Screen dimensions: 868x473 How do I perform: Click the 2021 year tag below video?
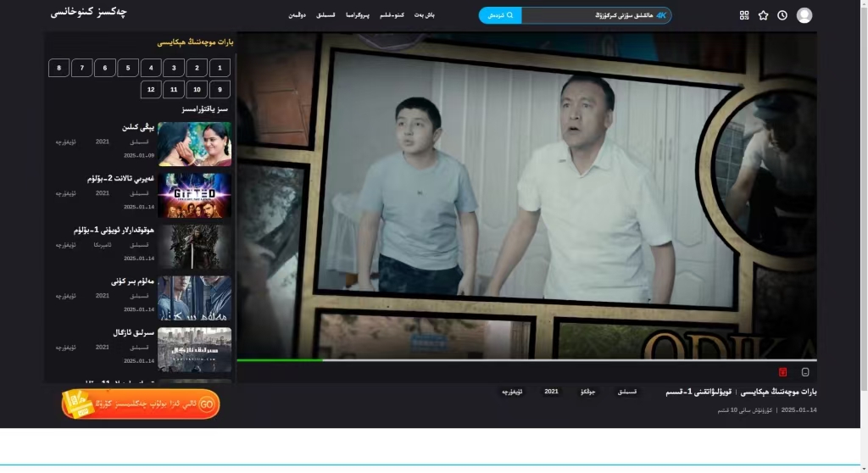pos(551,392)
